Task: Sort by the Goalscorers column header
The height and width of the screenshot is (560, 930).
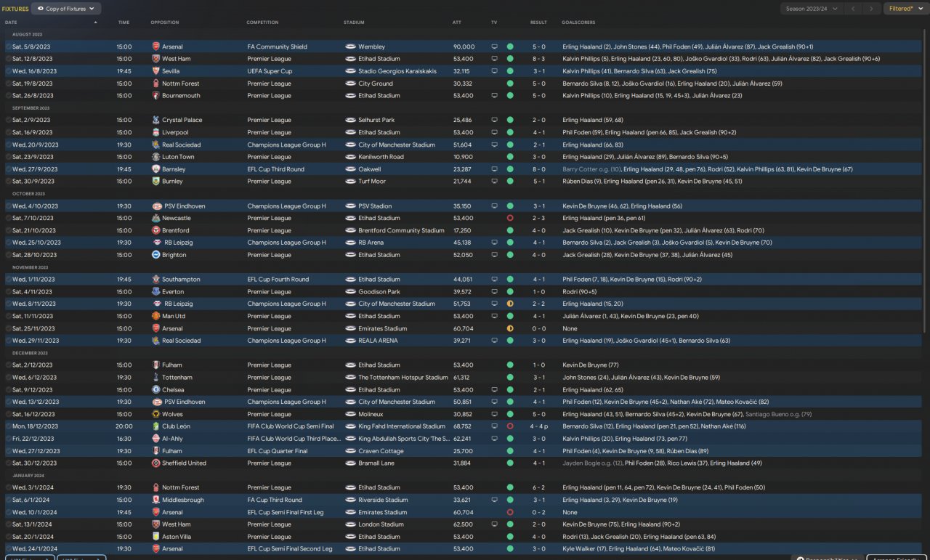Action: coord(578,23)
